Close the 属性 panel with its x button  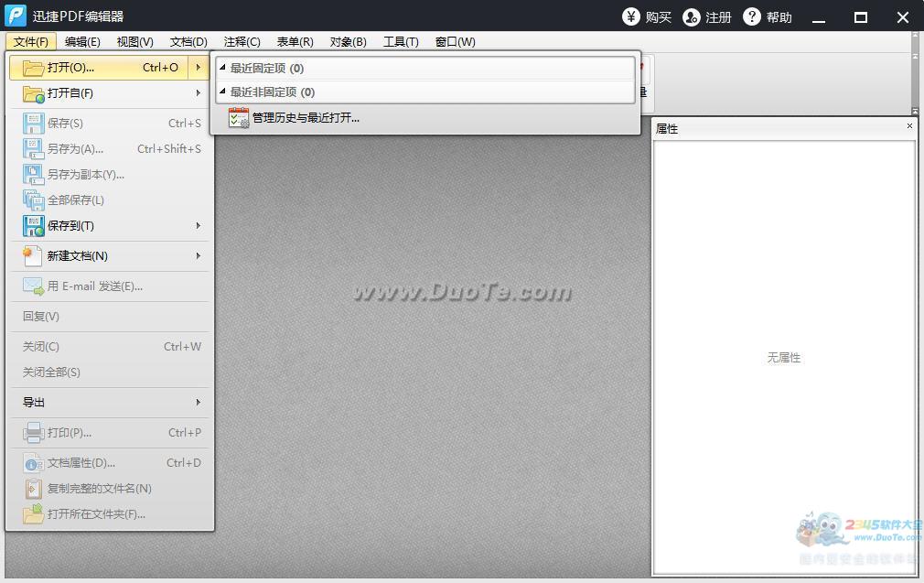tap(909, 125)
